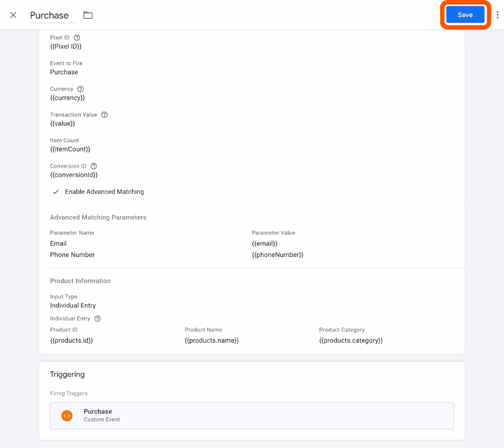Click the {{email}} parameter value

[264, 244]
